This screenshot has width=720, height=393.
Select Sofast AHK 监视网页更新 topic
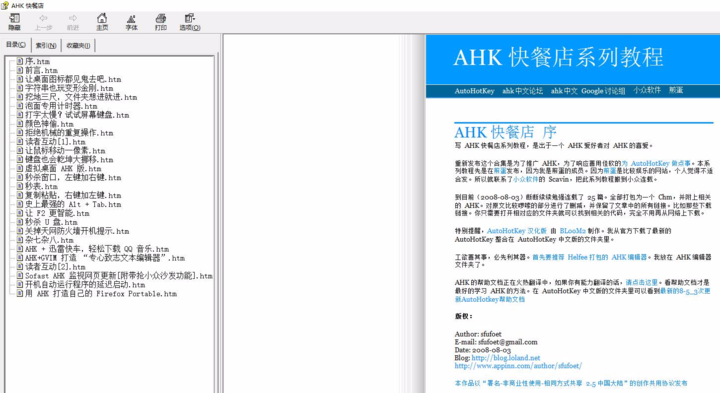coord(118,276)
